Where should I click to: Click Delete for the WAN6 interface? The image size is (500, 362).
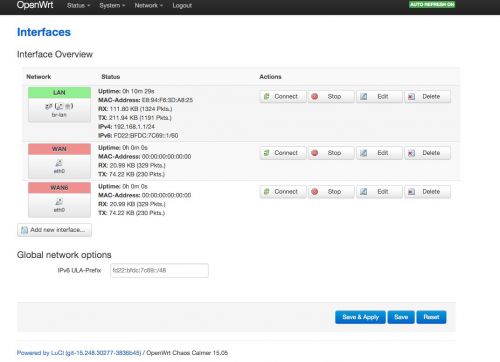(427, 192)
